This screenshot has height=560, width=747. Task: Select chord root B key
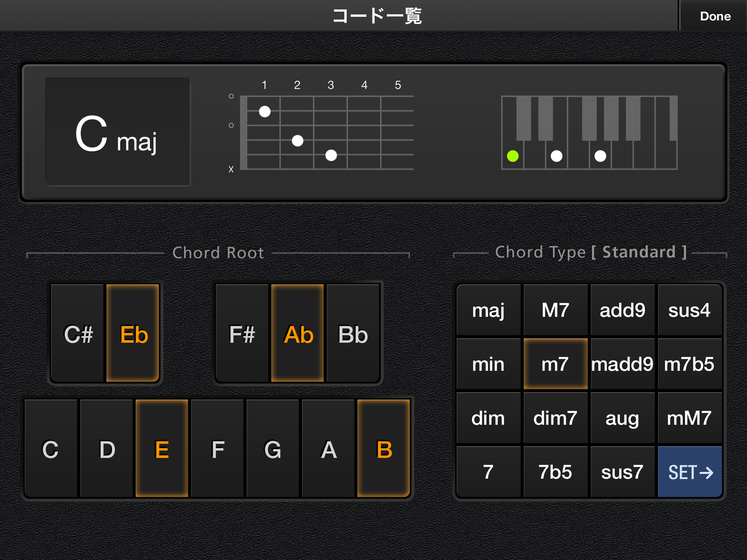(x=384, y=449)
